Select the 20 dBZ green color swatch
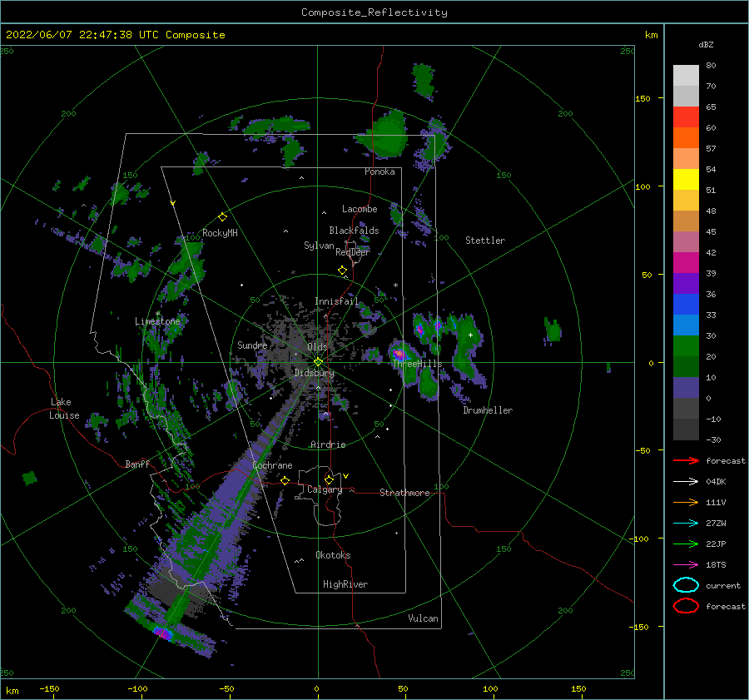749x700 pixels. [686, 346]
